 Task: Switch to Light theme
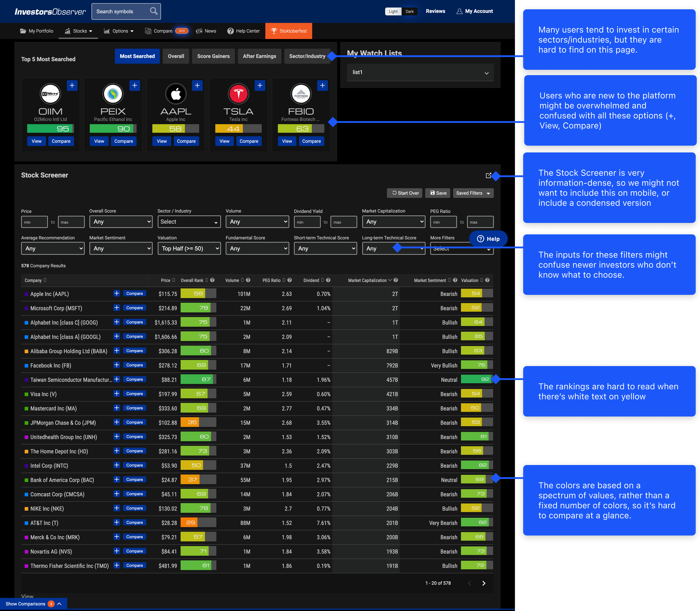click(x=393, y=11)
